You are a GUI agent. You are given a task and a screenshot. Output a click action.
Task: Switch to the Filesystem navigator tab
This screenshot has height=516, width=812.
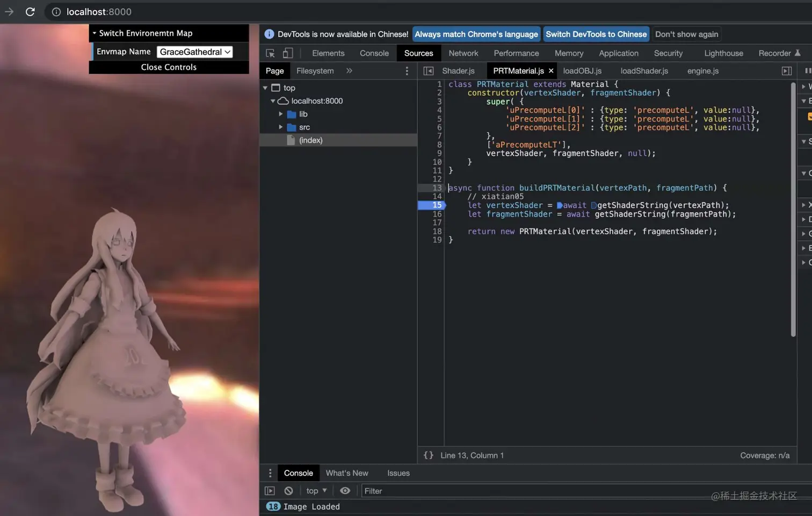tap(315, 71)
